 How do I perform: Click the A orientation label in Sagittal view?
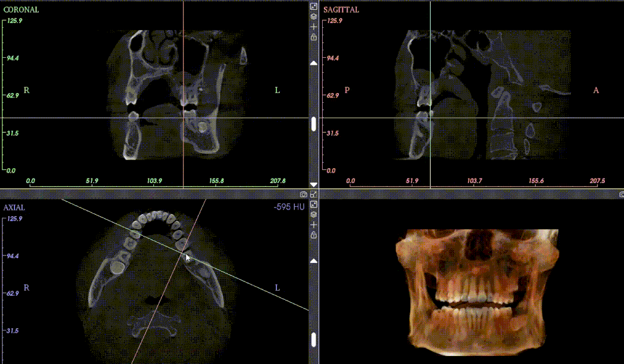[x=596, y=90]
